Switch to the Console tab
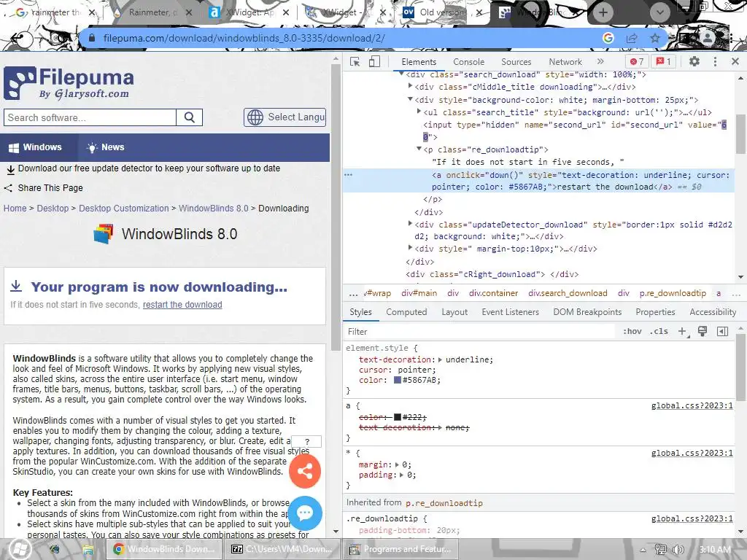The width and height of the screenshot is (747, 560). 468,62
